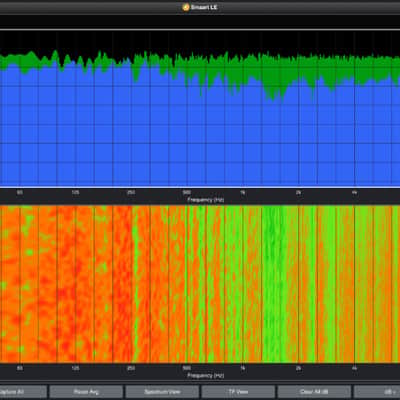Click the Frequency (Hz) label under RTA plot
Screen dimensions: 400x400
205,200
